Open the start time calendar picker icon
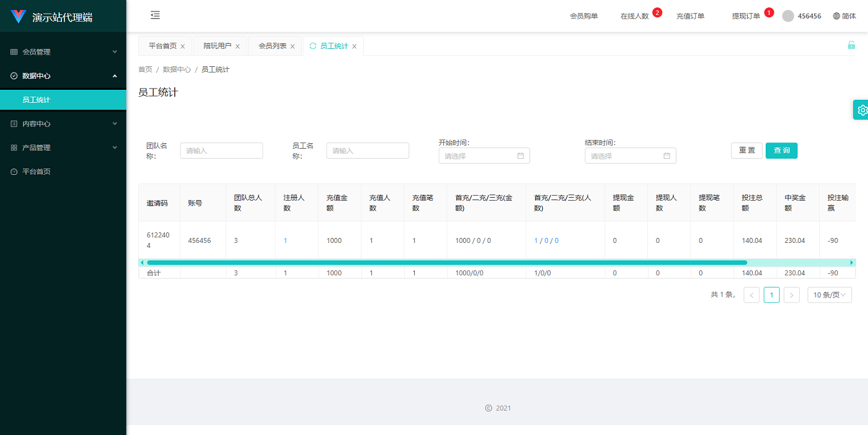 coord(521,156)
